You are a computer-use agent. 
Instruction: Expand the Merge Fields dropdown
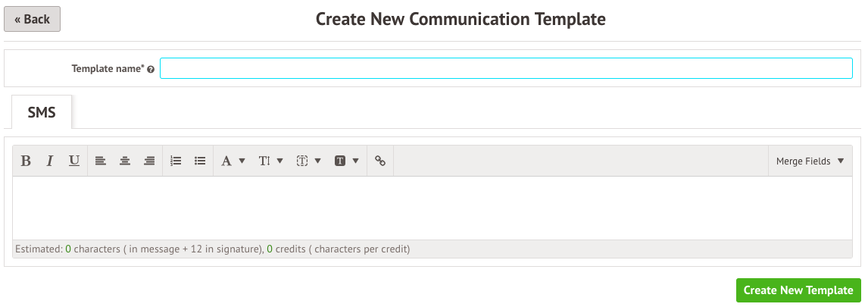(810, 161)
